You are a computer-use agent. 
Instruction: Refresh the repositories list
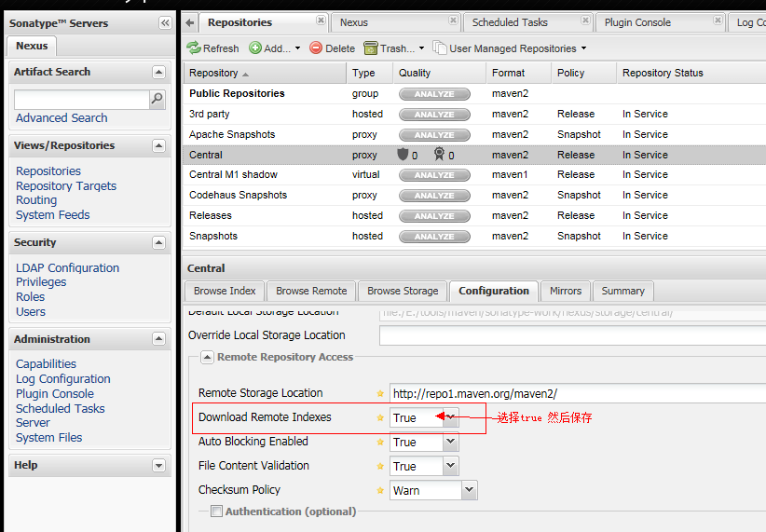point(213,48)
